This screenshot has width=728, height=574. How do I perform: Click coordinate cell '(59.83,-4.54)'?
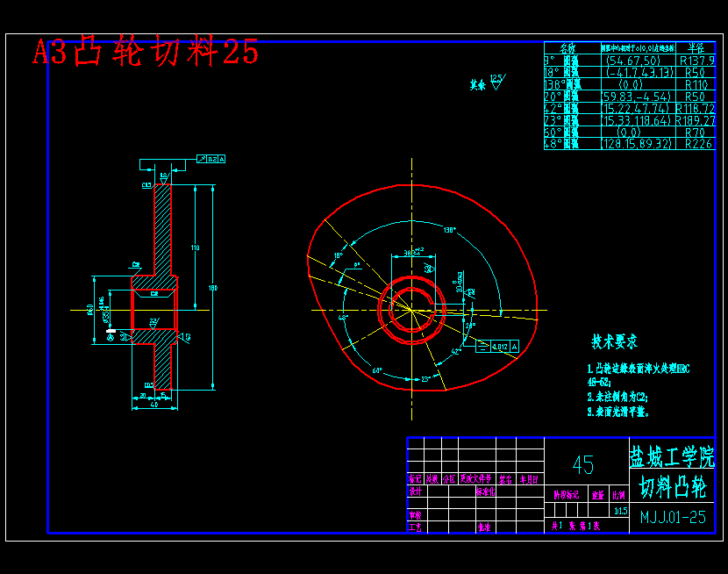point(636,97)
